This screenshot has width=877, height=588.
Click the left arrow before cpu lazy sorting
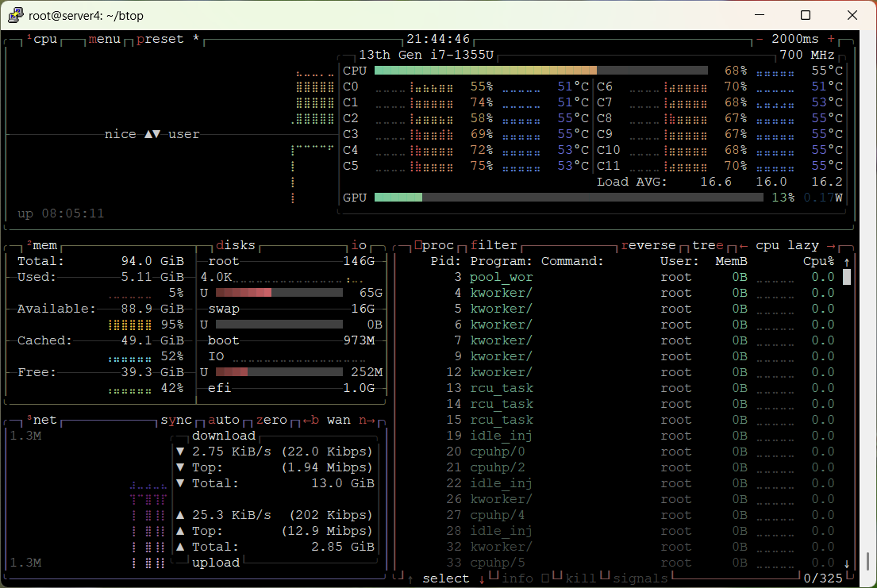(744, 245)
